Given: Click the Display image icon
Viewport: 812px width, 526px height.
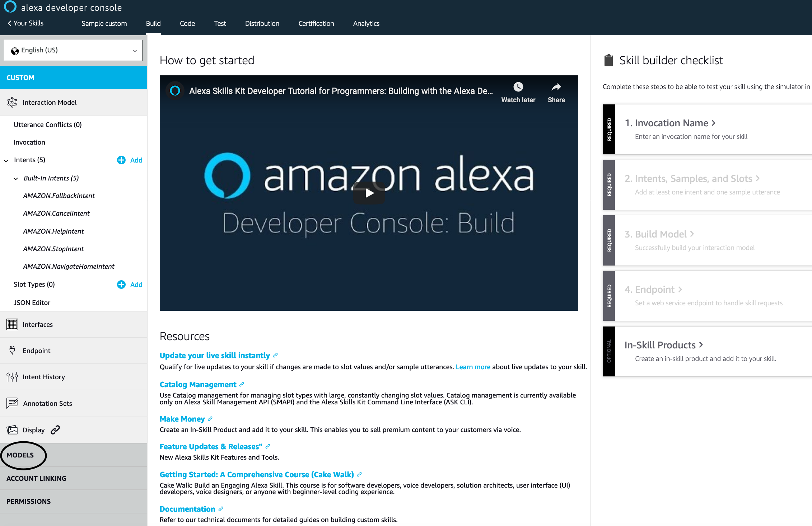Looking at the screenshot, I should (12, 430).
